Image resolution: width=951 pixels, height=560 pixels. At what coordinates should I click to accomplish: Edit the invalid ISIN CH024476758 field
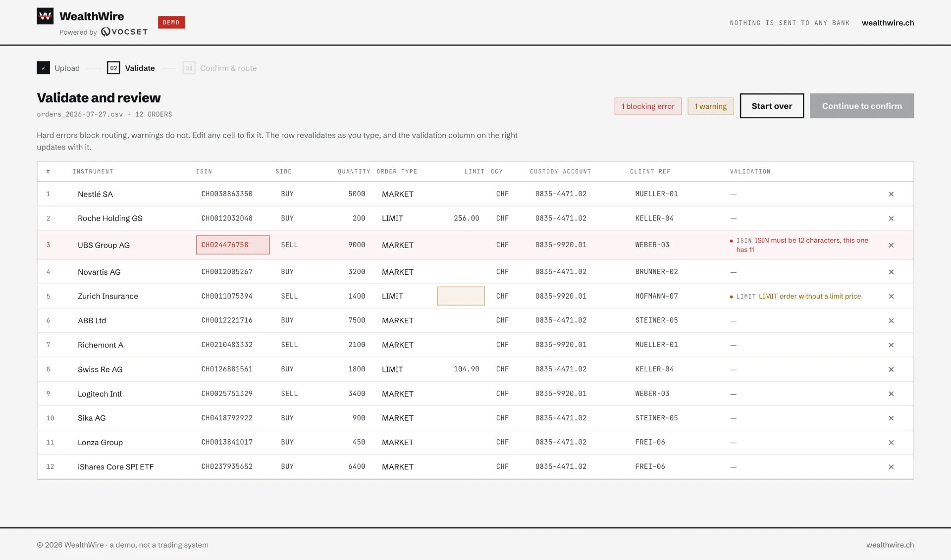click(x=233, y=245)
